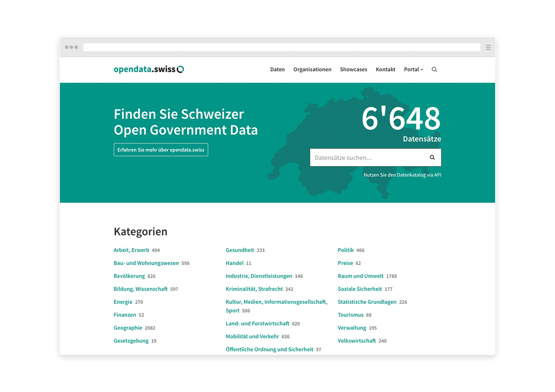Open the Arbeit, Erwerb category
Viewport: 555px width, 392px height.
[132, 250]
